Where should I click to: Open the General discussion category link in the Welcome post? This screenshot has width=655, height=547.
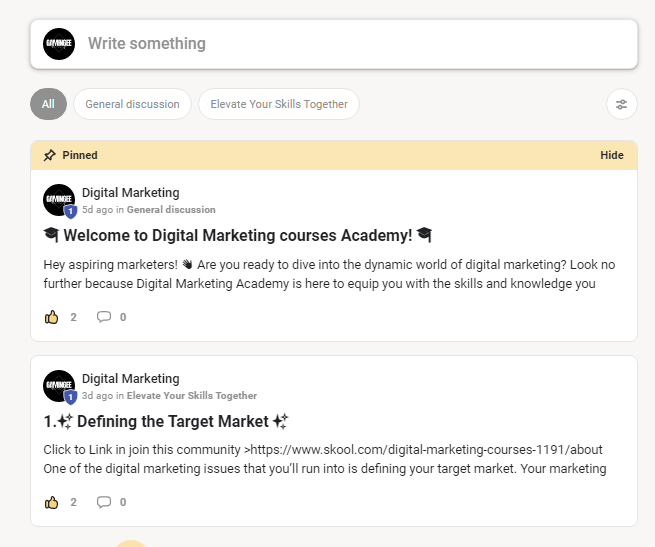(171, 210)
